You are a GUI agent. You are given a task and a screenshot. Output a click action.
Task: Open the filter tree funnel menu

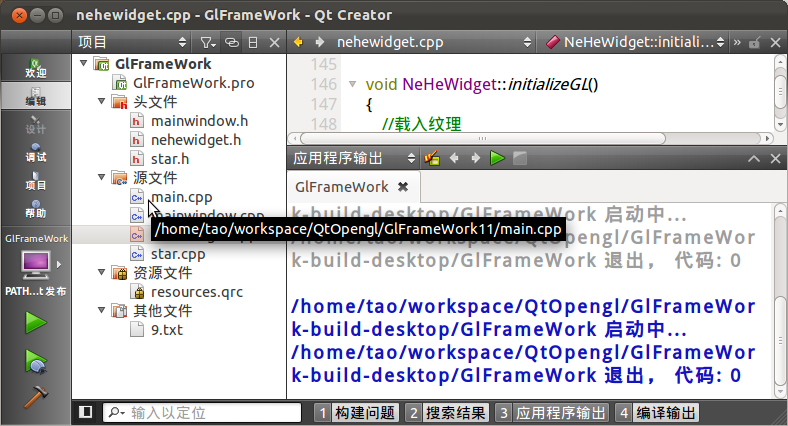click(208, 43)
